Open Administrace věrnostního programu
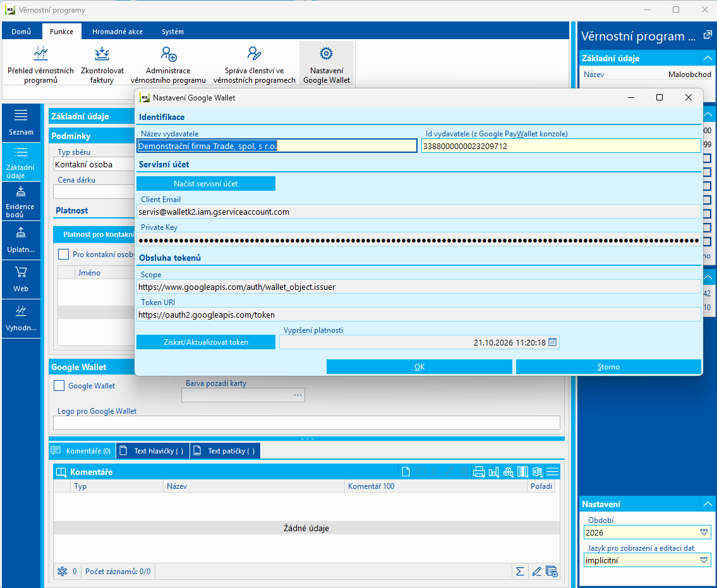 (x=168, y=64)
